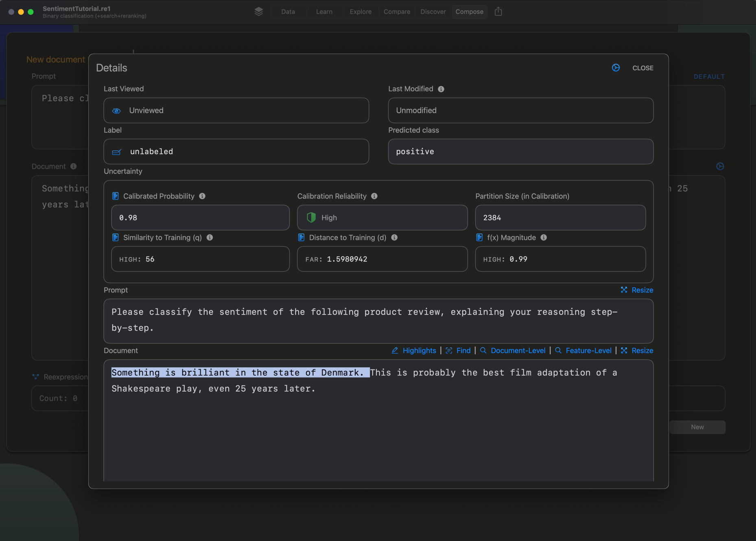
Task: Open the Feature-Level search link
Action: (583, 351)
